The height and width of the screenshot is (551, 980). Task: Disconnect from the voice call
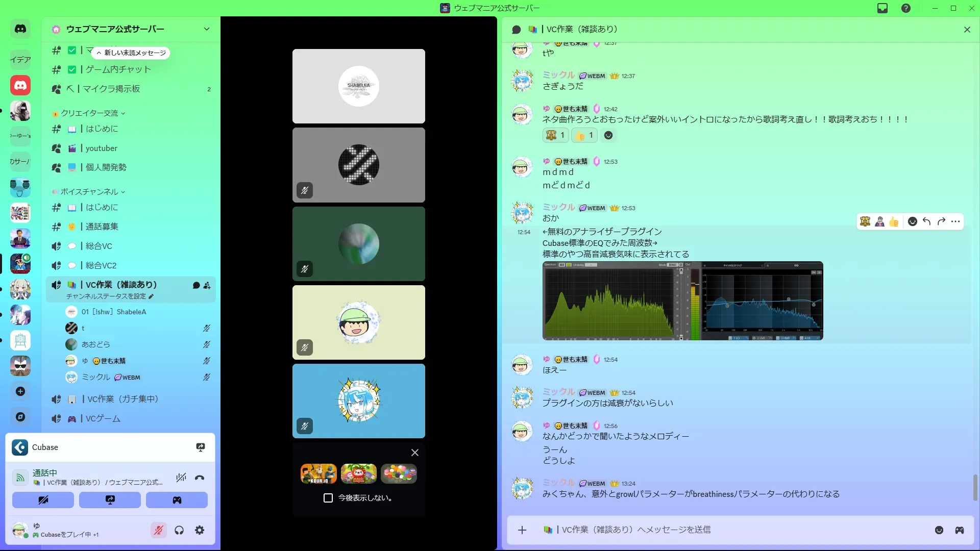pyautogui.click(x=200, y=478)
